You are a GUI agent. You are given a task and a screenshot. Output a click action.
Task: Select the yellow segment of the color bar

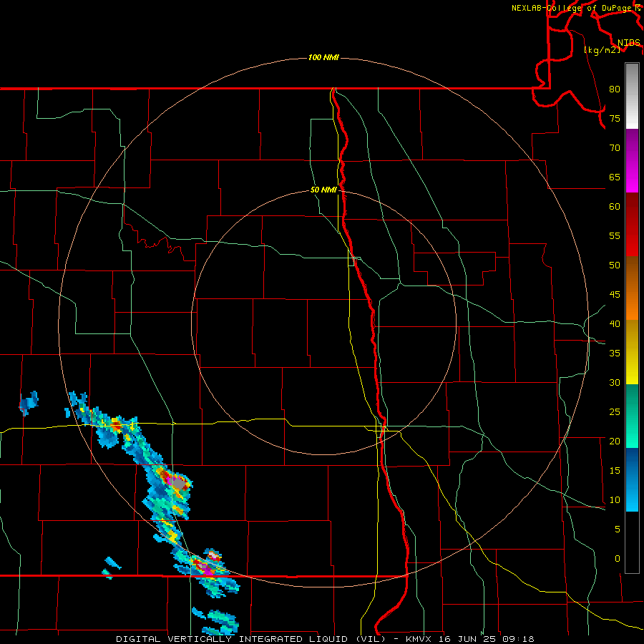click(632, 352)
